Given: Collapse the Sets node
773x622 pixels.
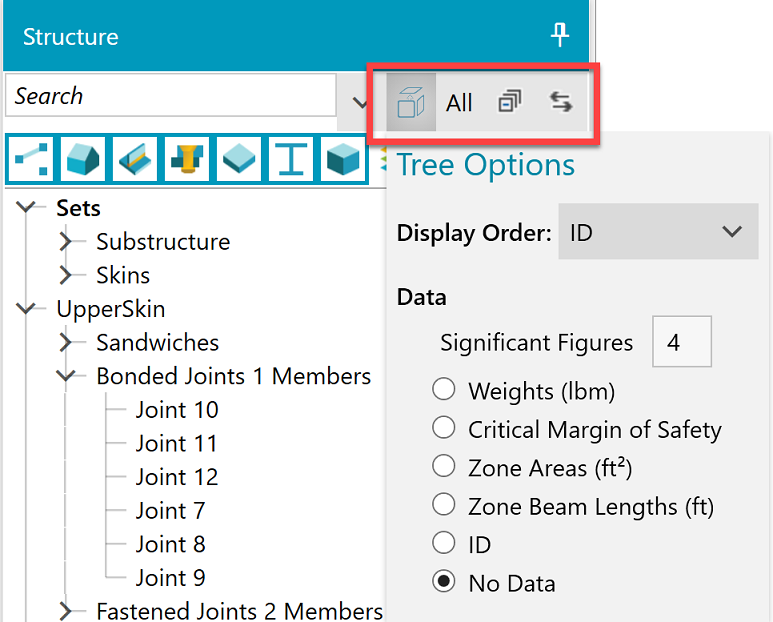Looking at the screenshot, I should [25, 207].
